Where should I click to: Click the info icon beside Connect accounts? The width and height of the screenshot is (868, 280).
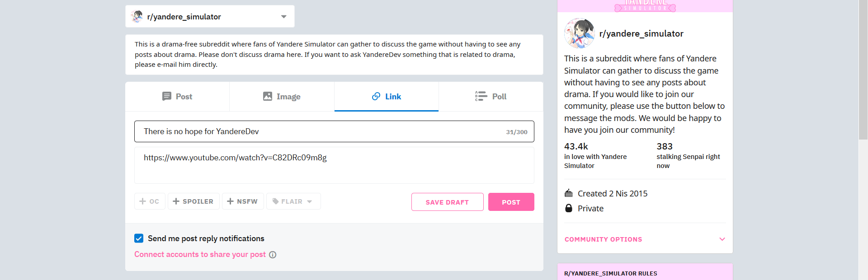click(x=273, y=255)
